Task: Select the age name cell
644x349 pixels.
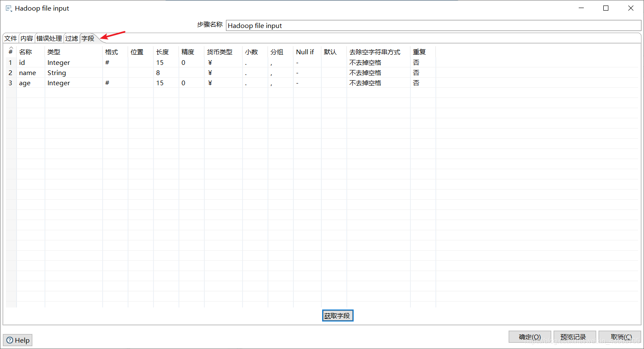Action: (31, 83)
